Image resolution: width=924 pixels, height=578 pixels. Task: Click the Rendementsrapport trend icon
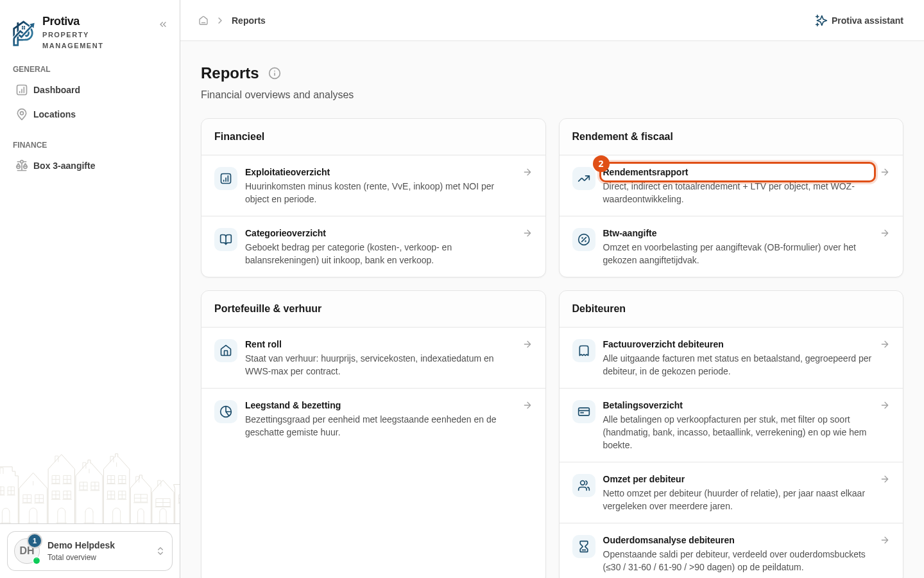(x=584, y=179)
